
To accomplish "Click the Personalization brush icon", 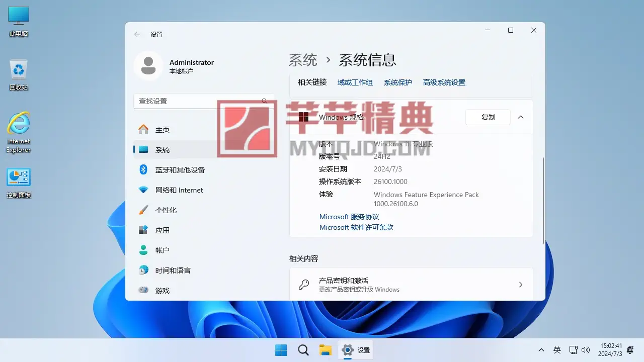I will [x=143, y=210].
